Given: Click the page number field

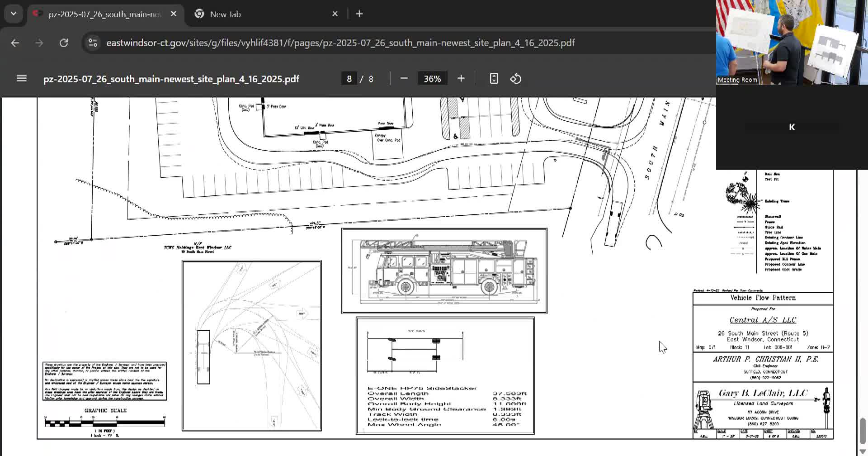Looking at the screenshot, I should pyautogui.click(x=349, y=79).
